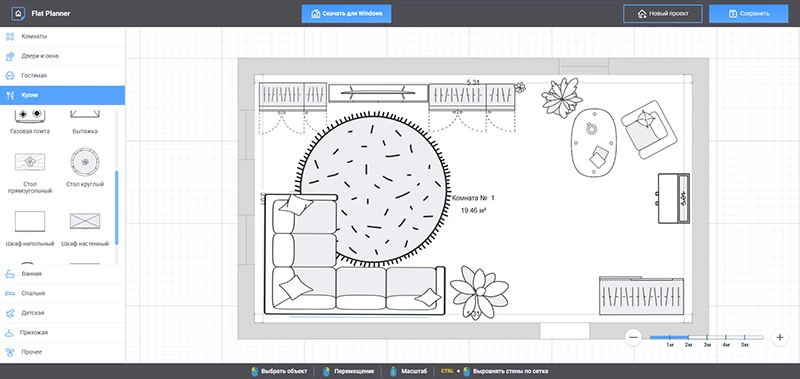Click the Масштаб mouse hint icon
This screenshot has width=800, height=379.
[x=393, y=371]
